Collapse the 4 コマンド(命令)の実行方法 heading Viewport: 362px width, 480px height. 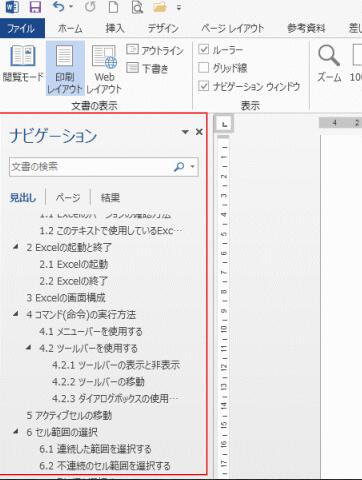[15, 314]
